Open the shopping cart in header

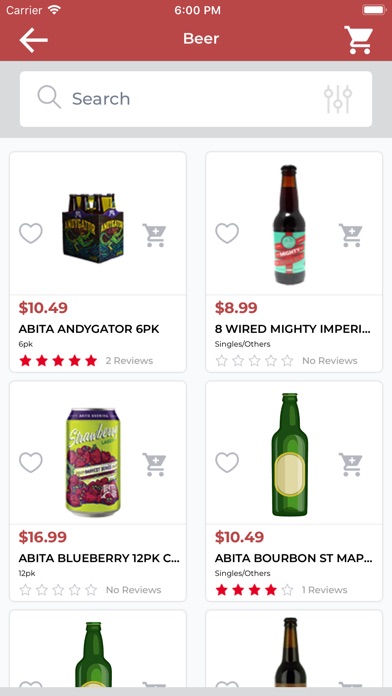click(x=358, y=40)
